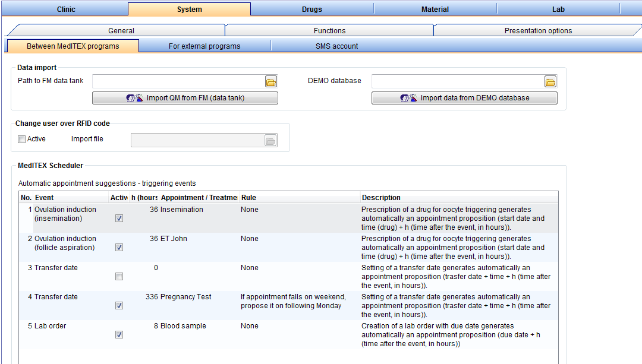Select Between MedITEX programs tab

pos(73,46)
